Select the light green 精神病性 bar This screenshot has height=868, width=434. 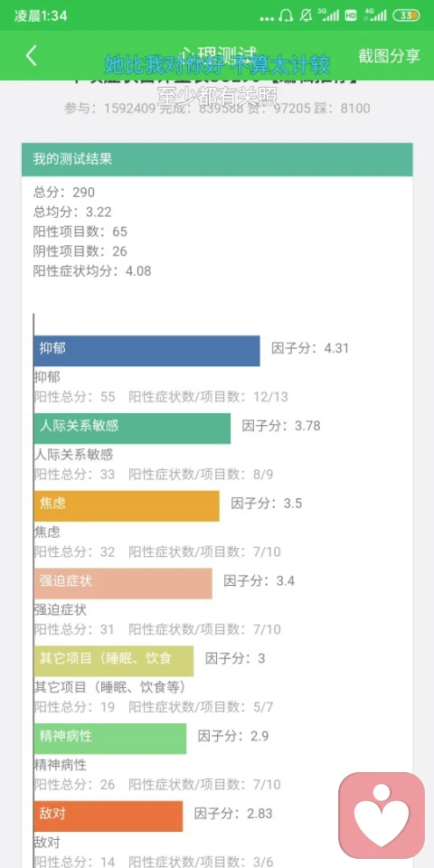click(110, 738)
